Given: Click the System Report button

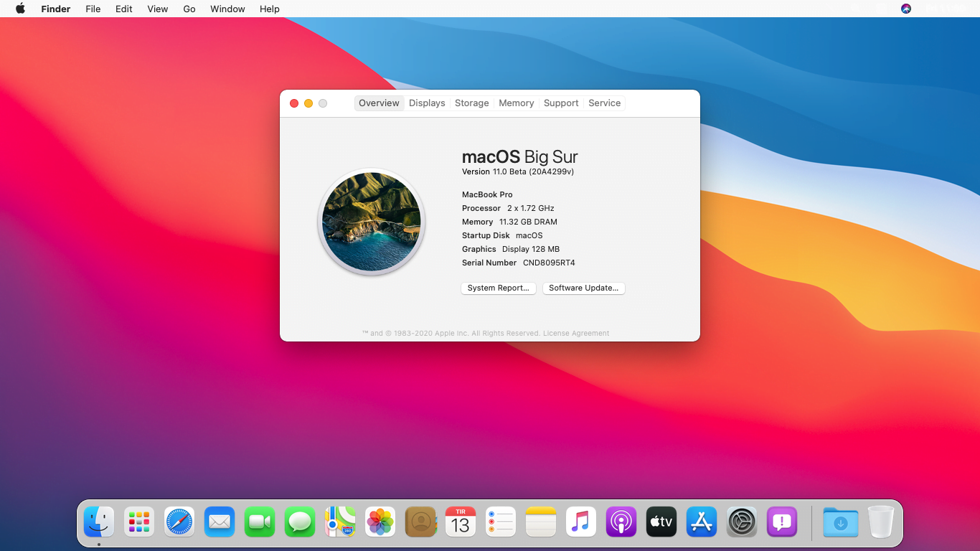Looking at the screenshot, I should click(499, 288).
